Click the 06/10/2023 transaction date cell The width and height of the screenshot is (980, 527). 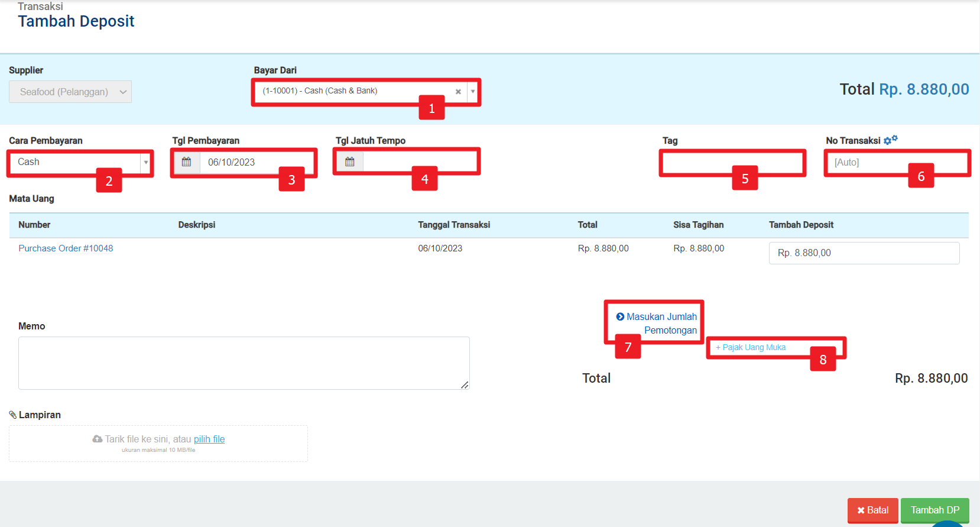[440, 248]
